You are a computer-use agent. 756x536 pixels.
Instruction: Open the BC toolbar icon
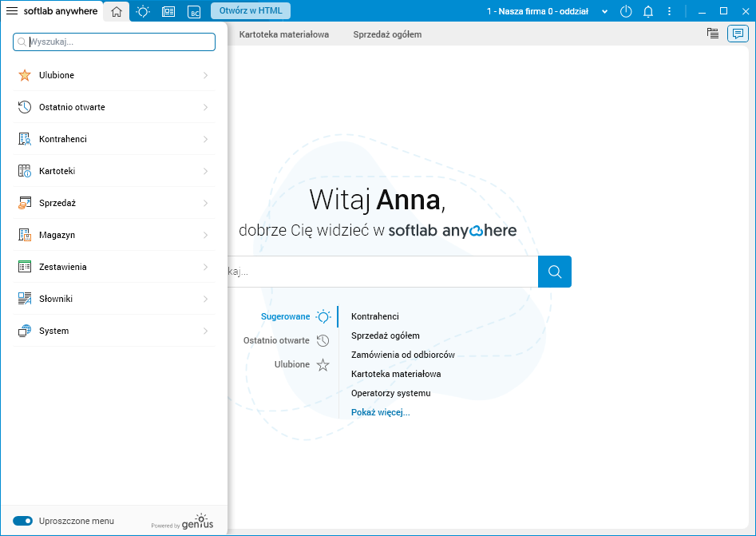pos(194,11)
